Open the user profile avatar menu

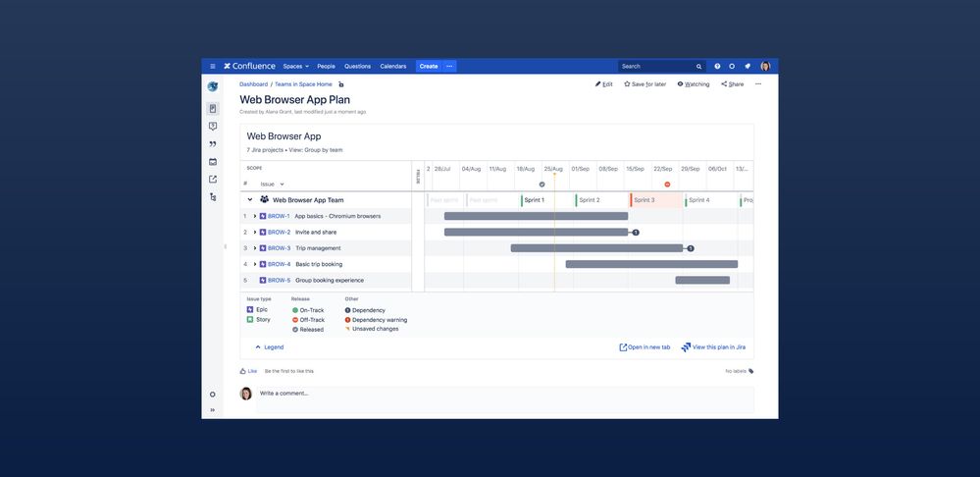tap(765, 67)
